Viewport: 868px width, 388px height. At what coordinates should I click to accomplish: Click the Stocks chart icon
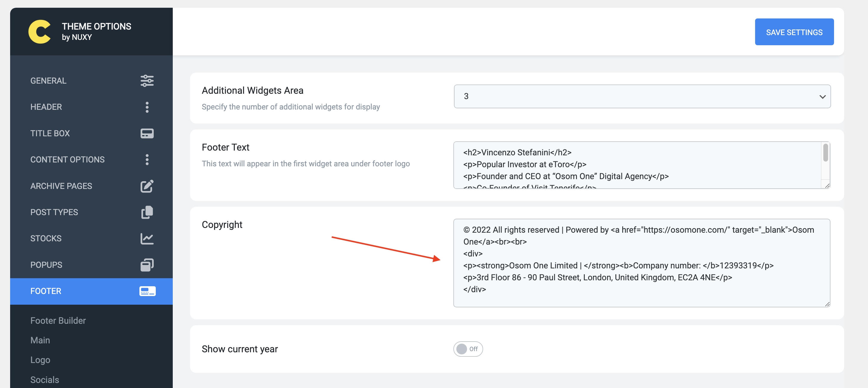(x=147, y=239)
